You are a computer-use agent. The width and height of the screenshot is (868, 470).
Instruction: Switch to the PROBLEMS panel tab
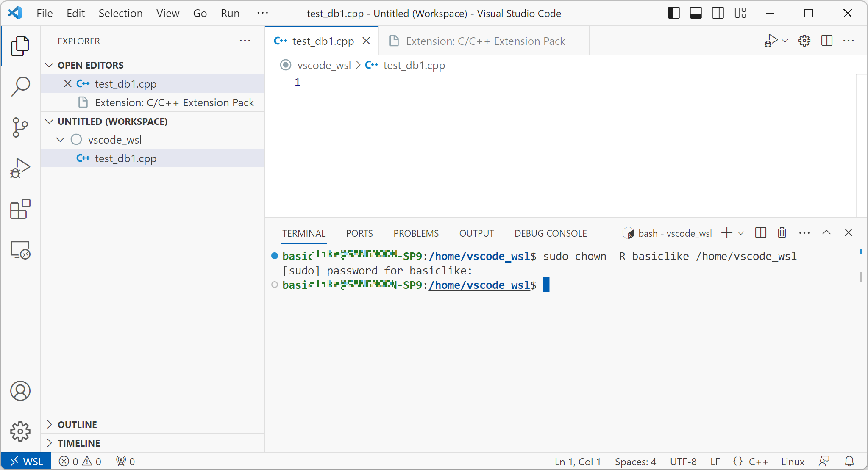point(416,233)
